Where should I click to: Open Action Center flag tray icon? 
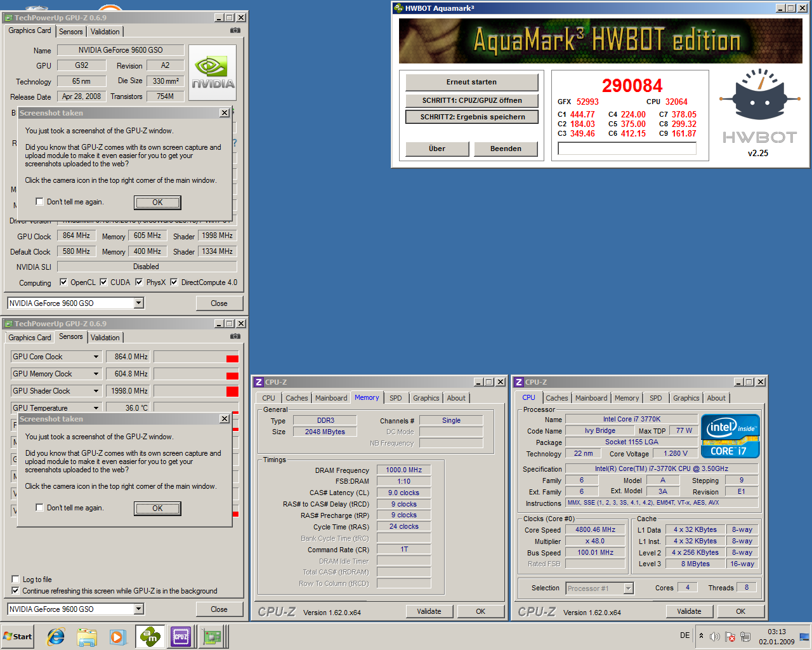click(730, 636)
